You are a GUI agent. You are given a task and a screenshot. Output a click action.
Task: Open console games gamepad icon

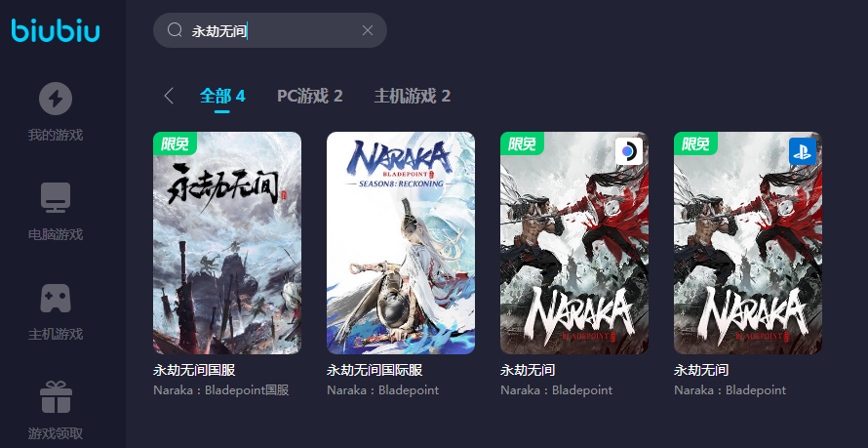[x=56, y=298]
